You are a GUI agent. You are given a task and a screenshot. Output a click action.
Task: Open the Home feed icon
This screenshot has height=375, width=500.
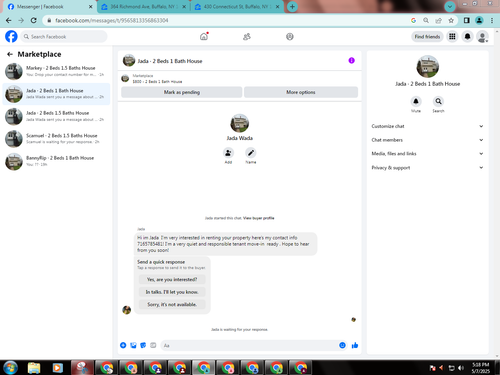[204, 36]
